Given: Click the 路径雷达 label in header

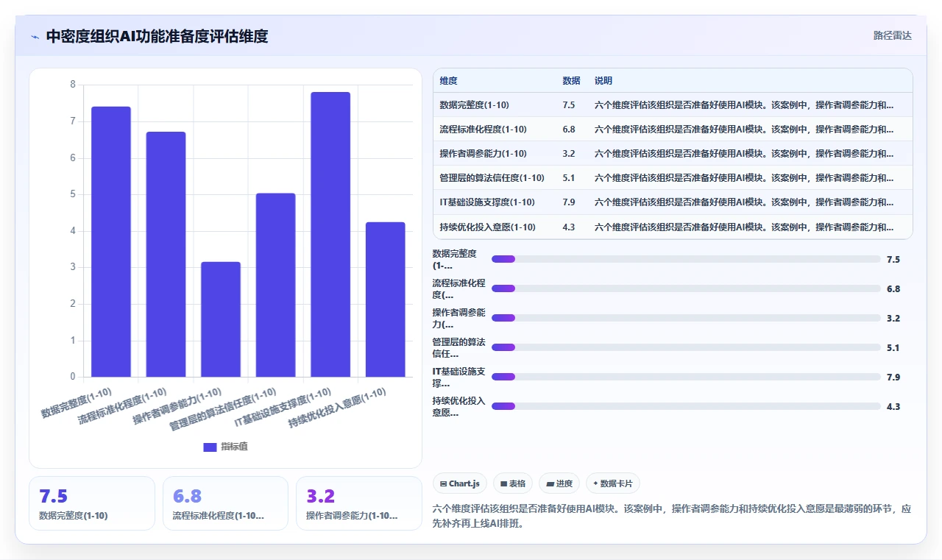Looking at the screenshot, I should click(892, 35).
